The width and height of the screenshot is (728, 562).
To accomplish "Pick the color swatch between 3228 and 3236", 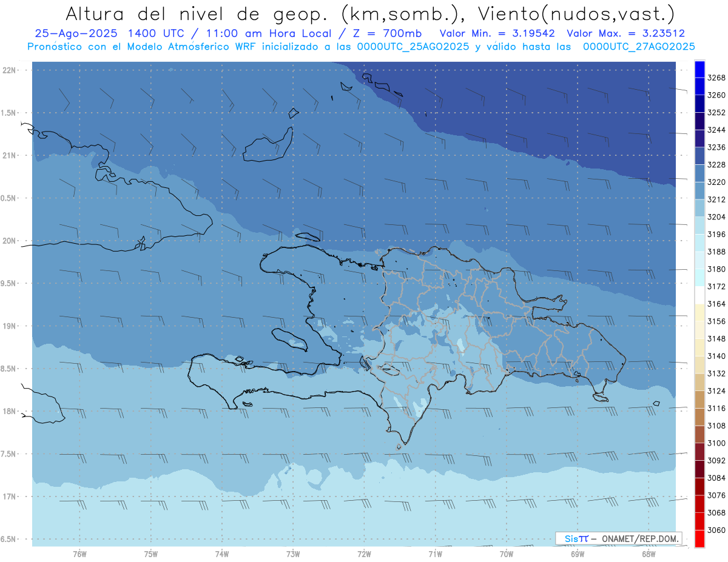I will point(699,156).
